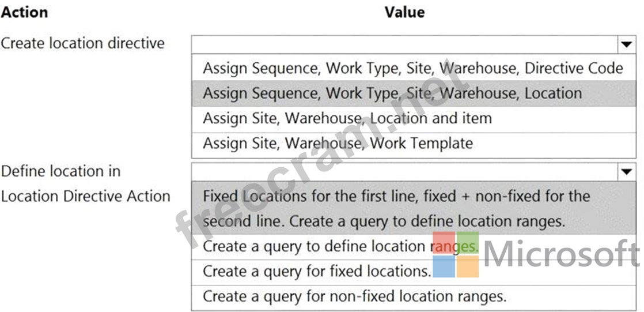This screenshot has width=644, height=312.
Task: Click the Create location directive label
Action: tap(82, 43)
